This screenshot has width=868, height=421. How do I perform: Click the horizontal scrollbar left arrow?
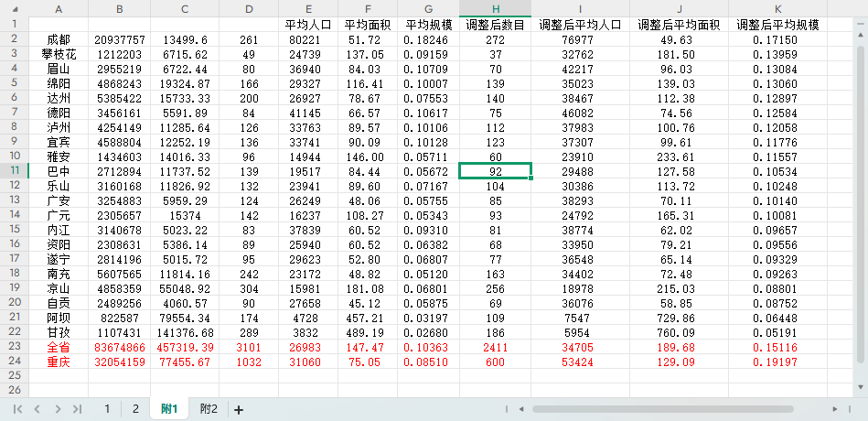[520, 408]
